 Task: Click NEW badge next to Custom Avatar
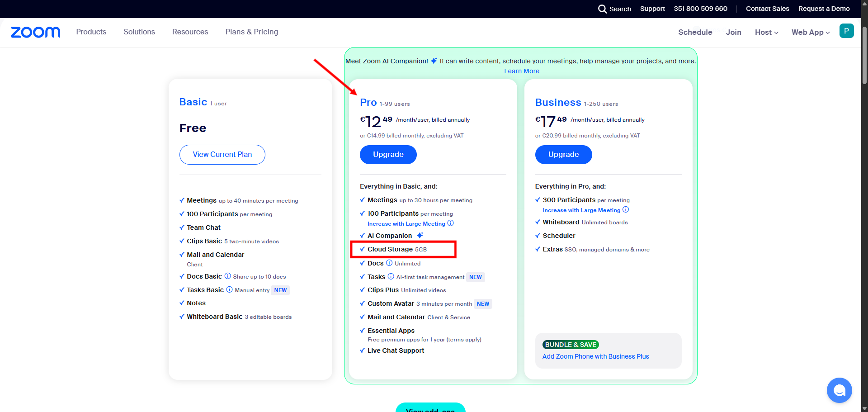coord(483,304)
